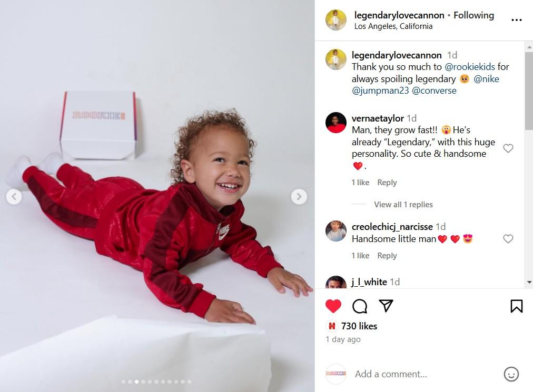Viewport: 533px width, 392px height.
Task: Open the emoji picker smiley icon
Action: (x=511, y=374)
